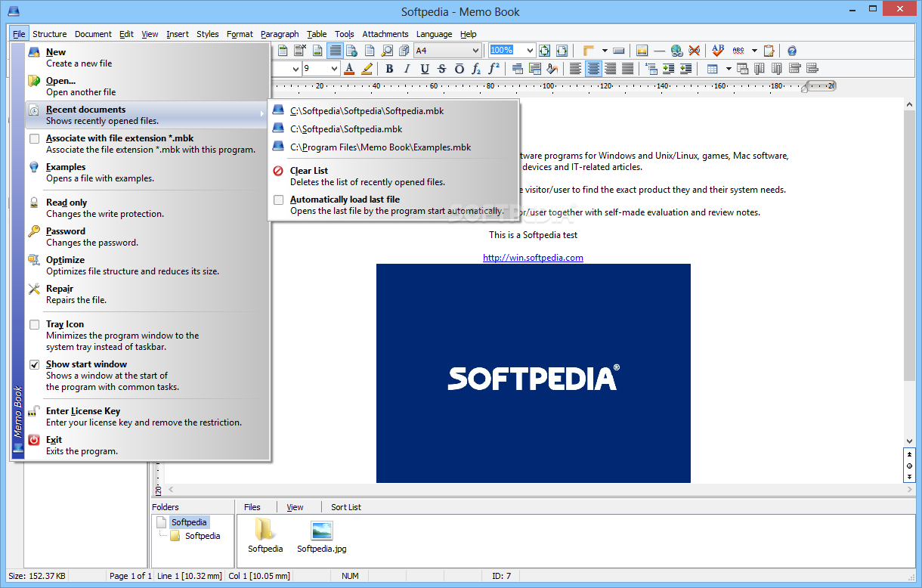Click the highlight color marker swatch
Screen dimensions: 922x588
(x=367, y=69)
